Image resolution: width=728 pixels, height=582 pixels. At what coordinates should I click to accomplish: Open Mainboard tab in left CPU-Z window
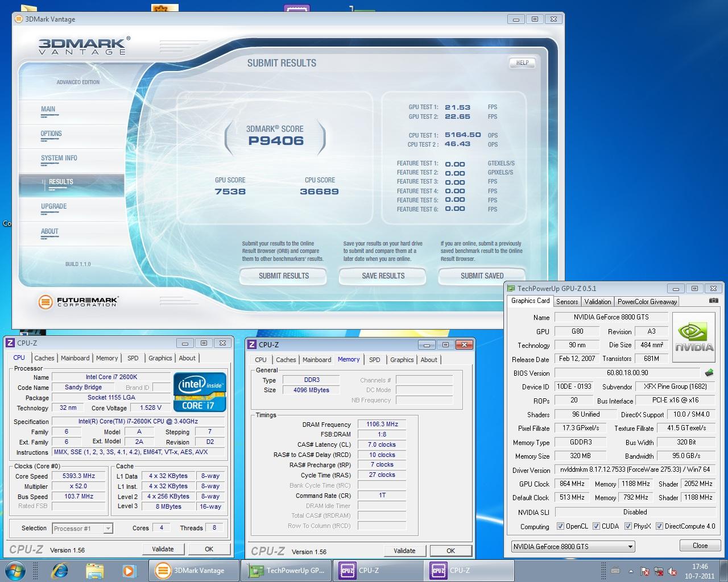75,358
